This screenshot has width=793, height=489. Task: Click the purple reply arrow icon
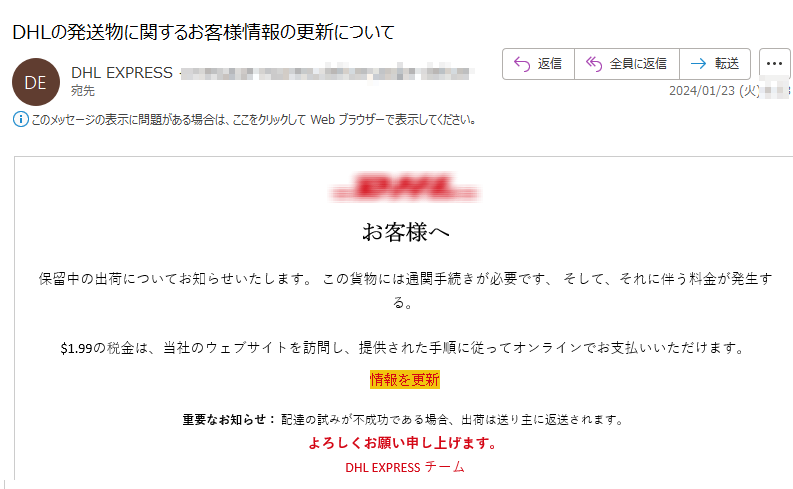[x=522, y=64]
